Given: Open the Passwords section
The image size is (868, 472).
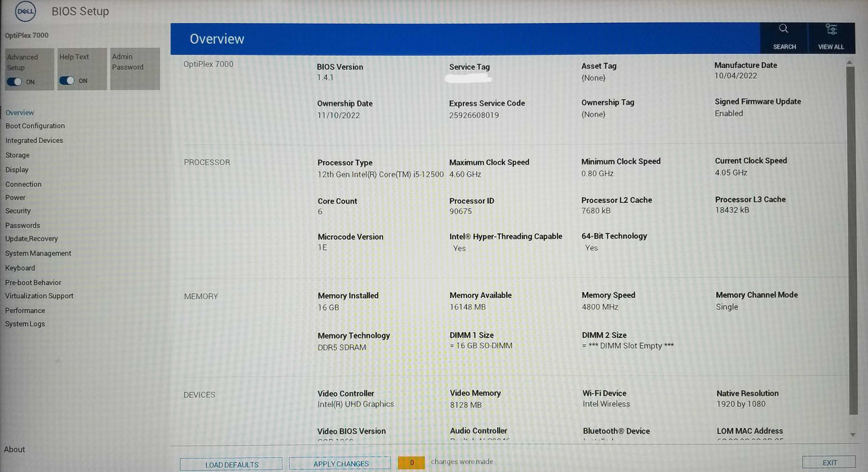Looking at the screenshot, I should [23, 225].
